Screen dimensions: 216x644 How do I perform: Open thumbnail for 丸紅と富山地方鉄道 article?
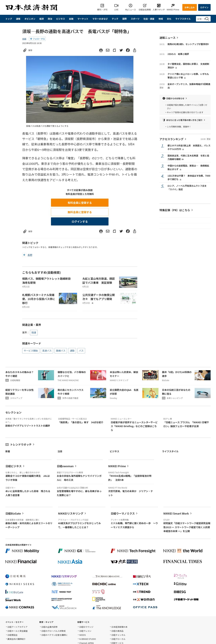pos(128,282)
